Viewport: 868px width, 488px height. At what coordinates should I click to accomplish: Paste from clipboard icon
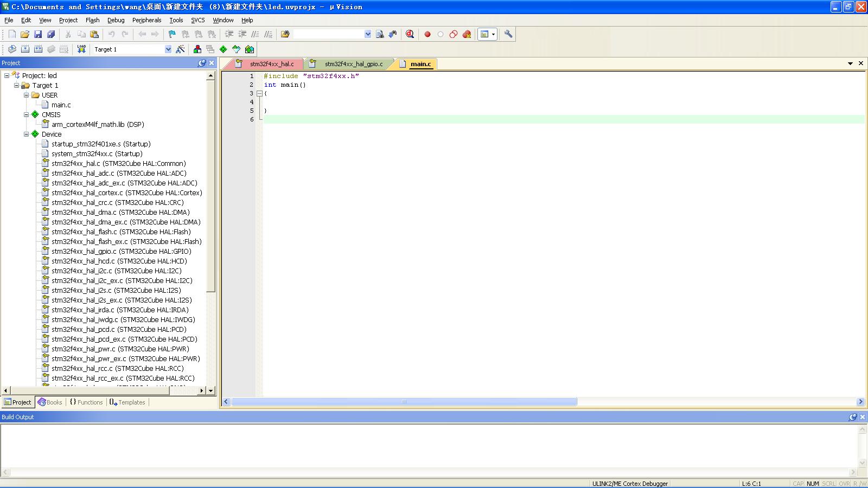click(94, 34)
